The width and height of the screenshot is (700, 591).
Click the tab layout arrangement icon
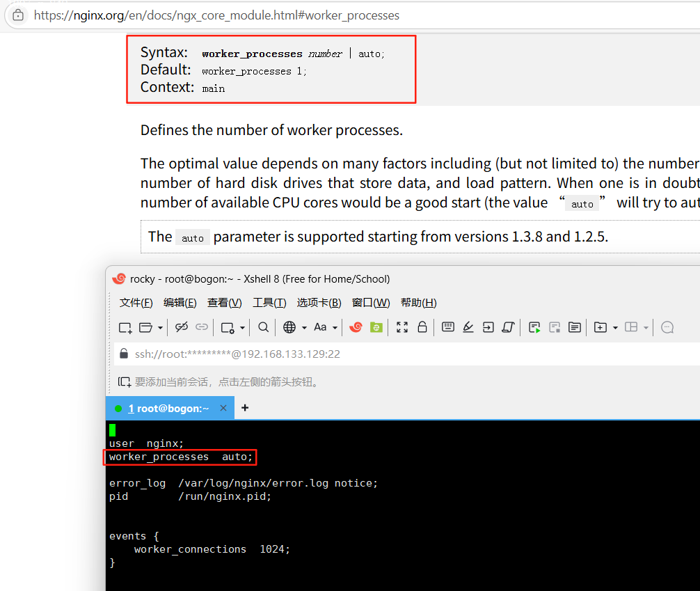(631, 327)
